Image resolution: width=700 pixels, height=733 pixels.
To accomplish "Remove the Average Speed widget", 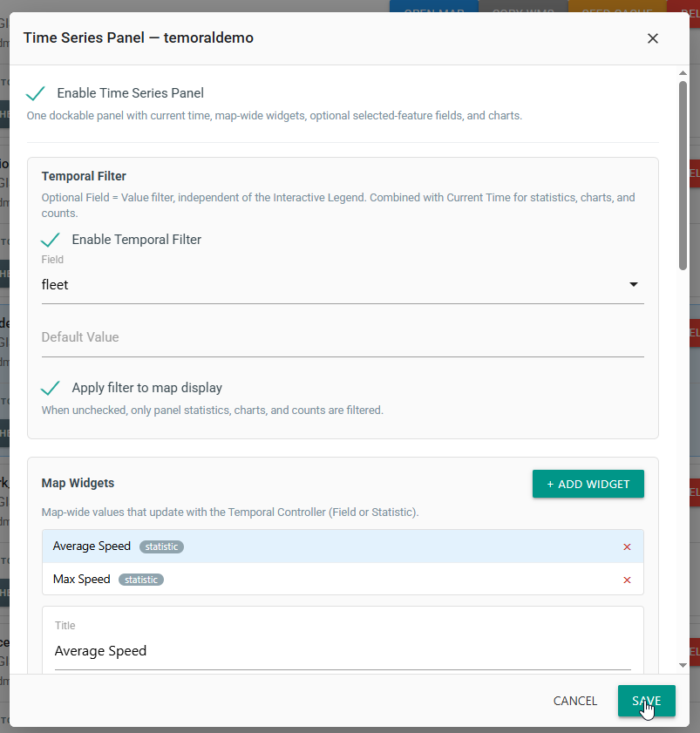I will [x=627, y=547].
